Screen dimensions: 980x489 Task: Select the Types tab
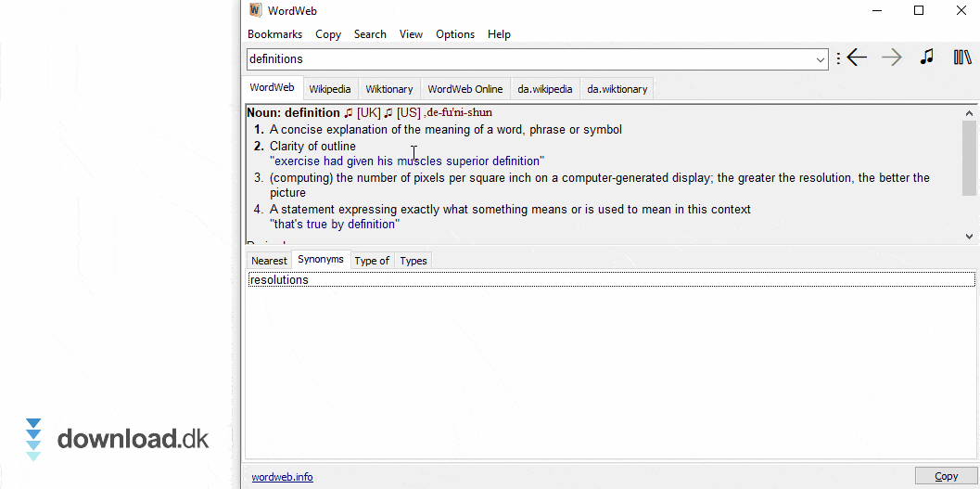click(414, 261)
